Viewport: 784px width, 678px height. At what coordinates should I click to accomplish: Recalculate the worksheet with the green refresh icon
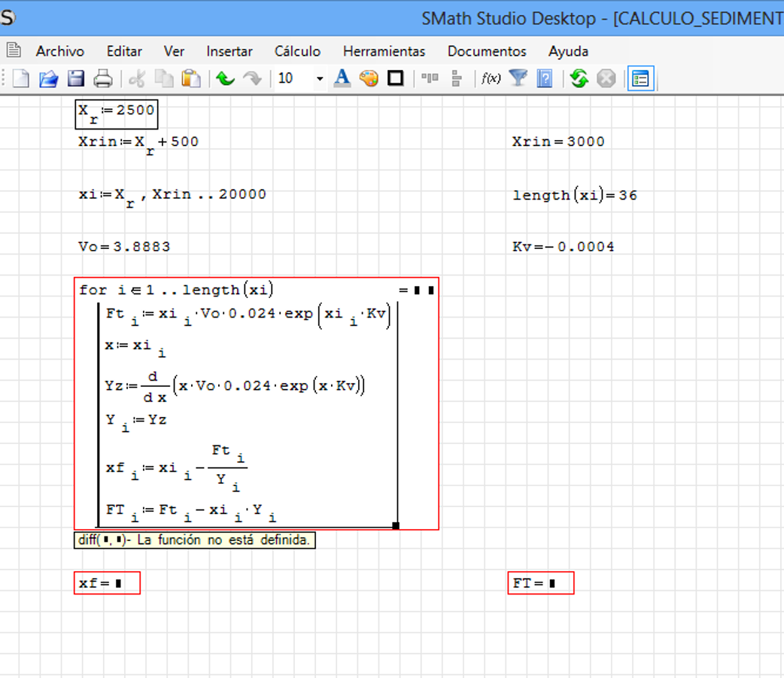[579, 78]
